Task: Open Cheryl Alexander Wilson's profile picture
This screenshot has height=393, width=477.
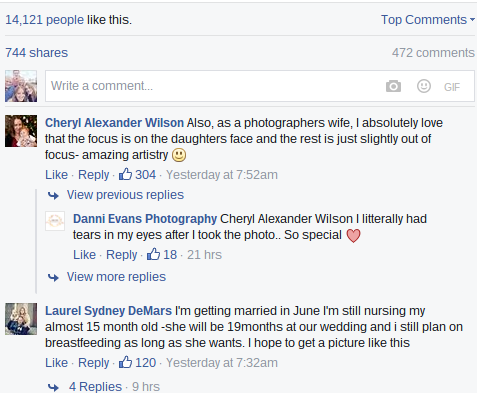Action: [x=21, y=131]
